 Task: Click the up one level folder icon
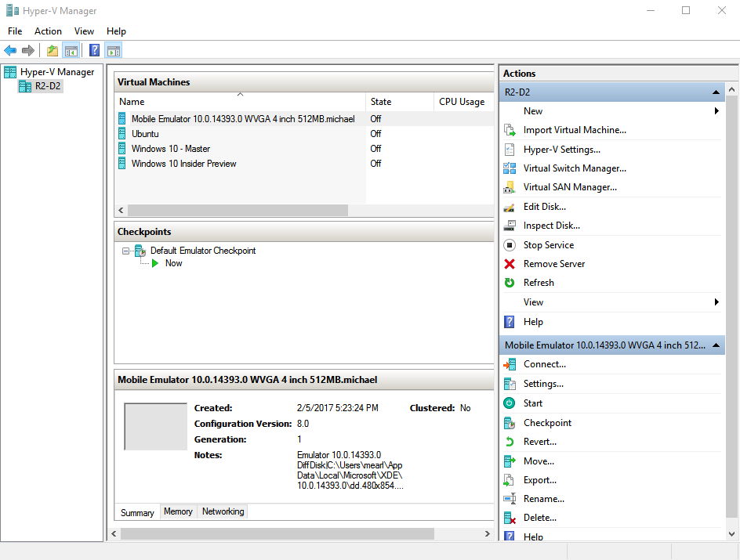(x=53, y=50)
